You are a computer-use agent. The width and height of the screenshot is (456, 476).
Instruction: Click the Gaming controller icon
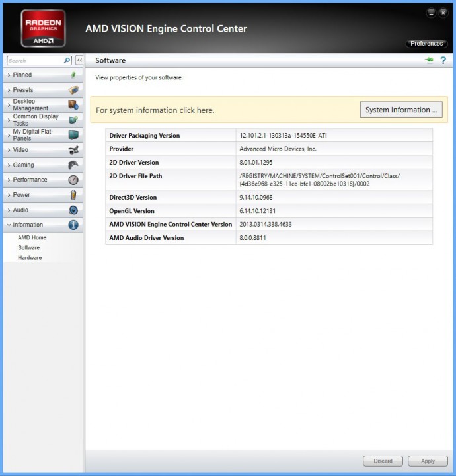click(x=73, y=165)
